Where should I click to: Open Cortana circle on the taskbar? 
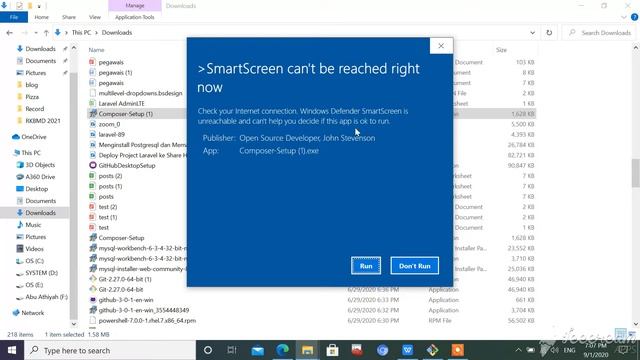208,350
